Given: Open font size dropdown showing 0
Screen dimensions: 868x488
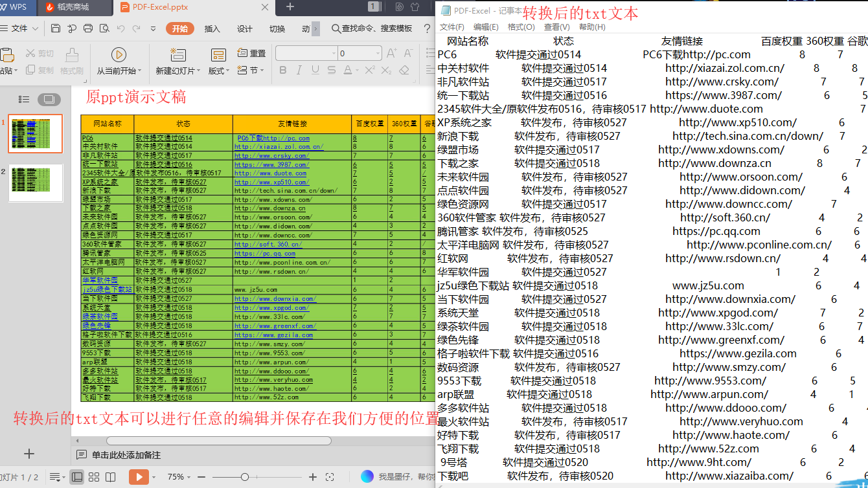Looking at the screenshot, I should pos(378,53).
